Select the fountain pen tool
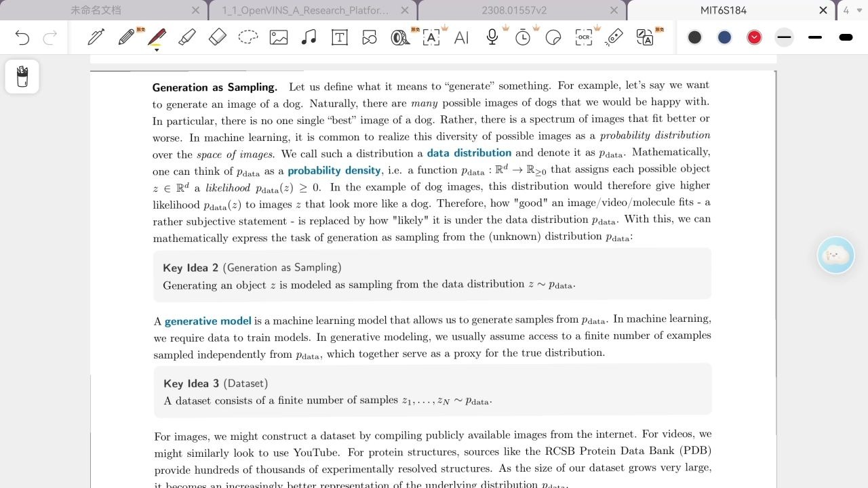The height and width of the screenshot is (488, 868). (x=96, y=37)
